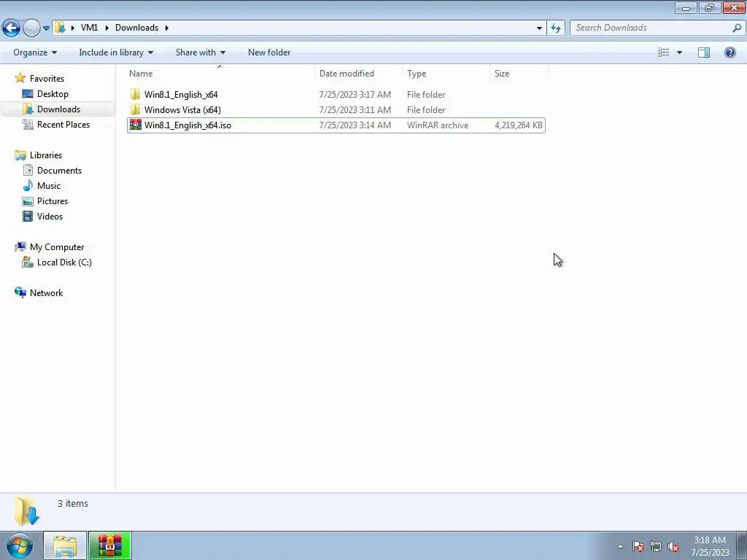Screen dimensions: 747x560
Task: Open the view options dropdown arrow
Action: pos(679,52)
